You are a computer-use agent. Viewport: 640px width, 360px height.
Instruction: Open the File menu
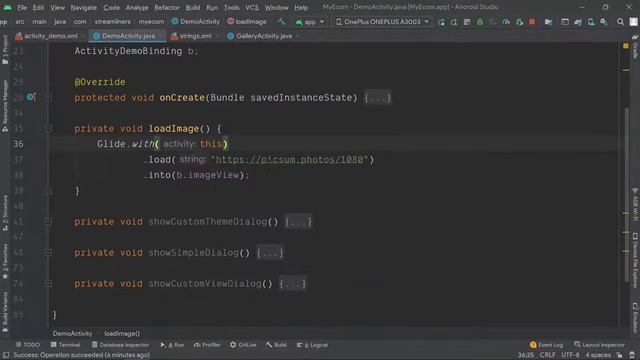click(x=22, y=7)
